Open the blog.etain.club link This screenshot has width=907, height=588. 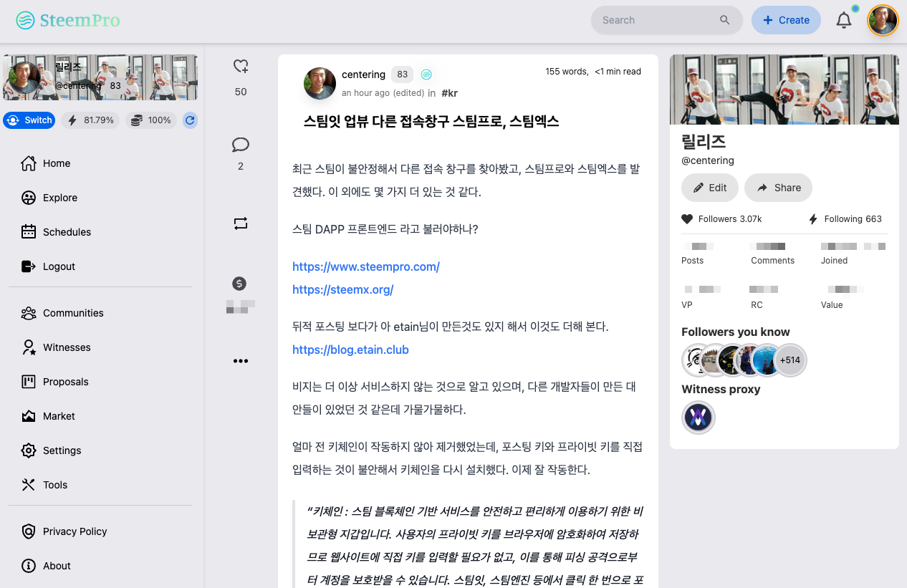[351, 350]
